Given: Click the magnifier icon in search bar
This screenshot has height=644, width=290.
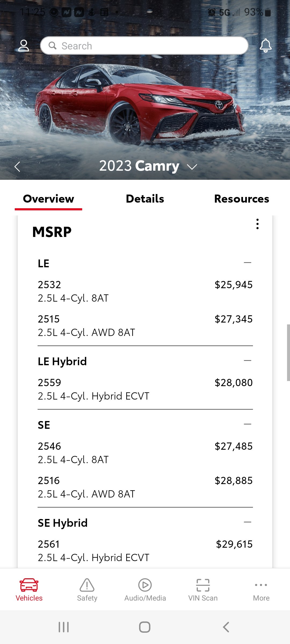Looking at the screenshot, I should tap(52, 46).
